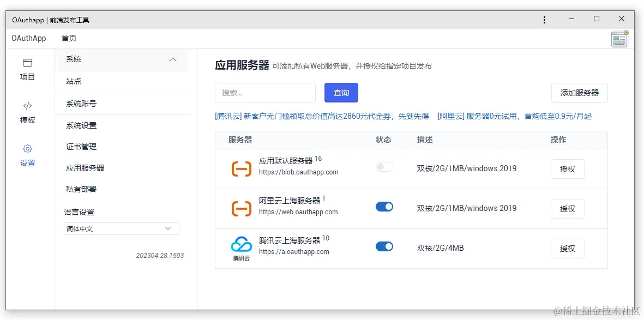Image resolution: width=644 pixels, height=320 pixels.
Task: Click the 应用默认服务器 orange logo
Action: tap(242, 169)
